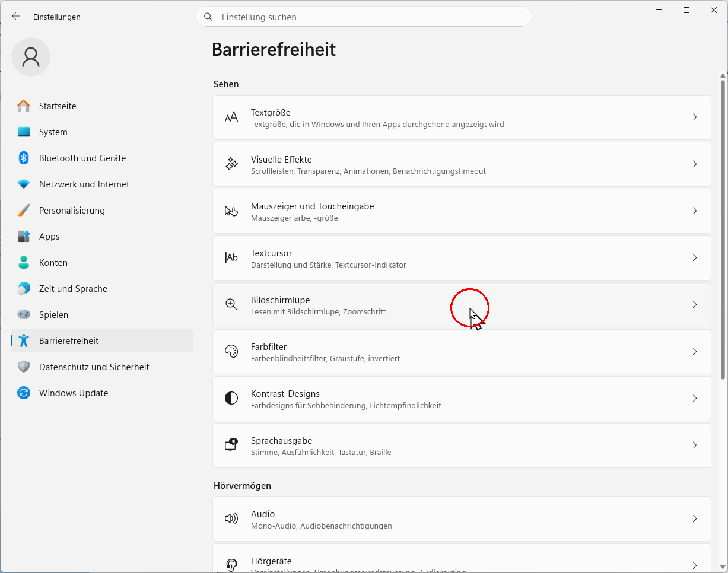Select Windows Update label in sidebar
This screenshot has width=728, height=573.
point(74,393)
